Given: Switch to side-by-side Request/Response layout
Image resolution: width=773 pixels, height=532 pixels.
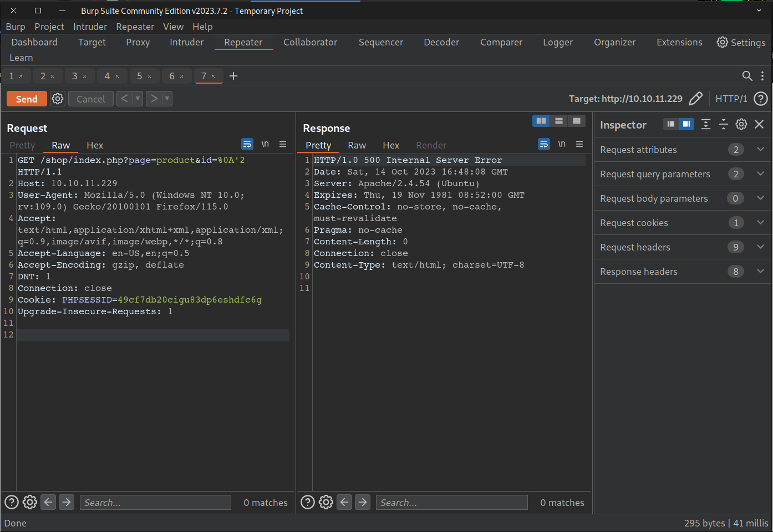Looking at the screenshot, I should click(541, 121).
